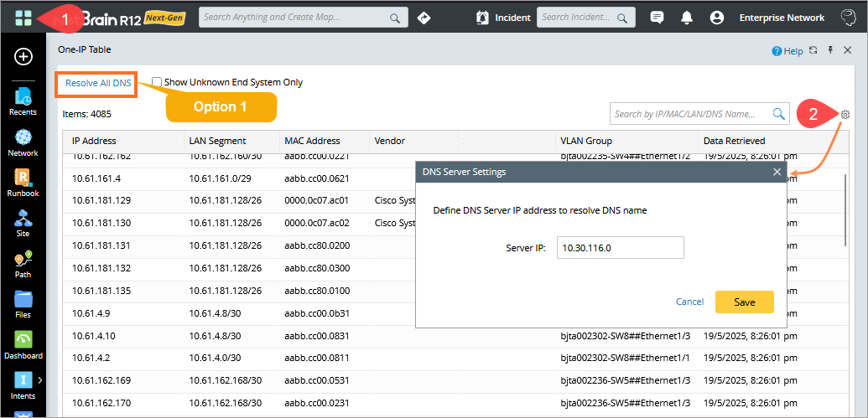Select IP address 10.61.162.169
868x418 pixels.
[101, 380]
